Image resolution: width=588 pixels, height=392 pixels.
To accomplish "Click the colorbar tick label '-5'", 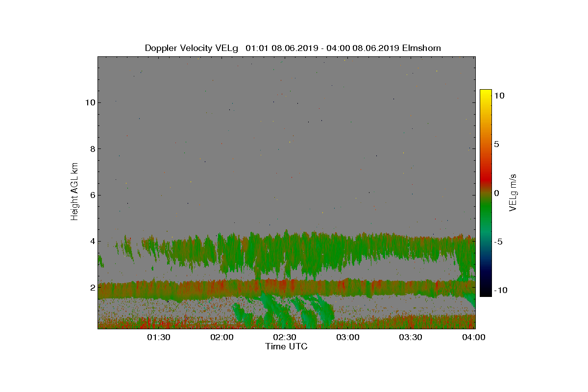I will 498,242.
